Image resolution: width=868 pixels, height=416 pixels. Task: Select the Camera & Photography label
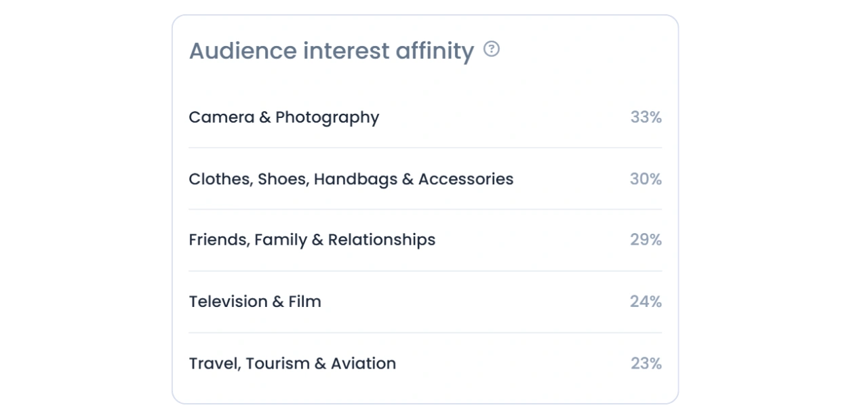284,118
